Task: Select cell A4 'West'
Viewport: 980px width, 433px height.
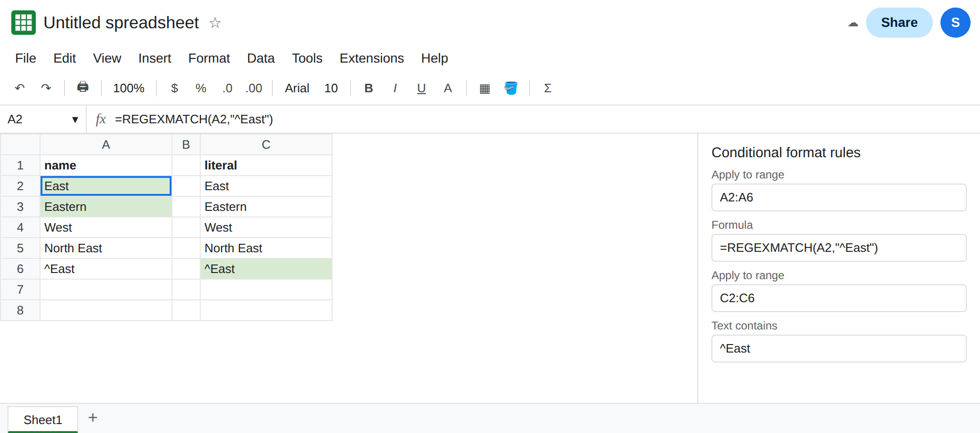Action: (x=106, y=227)
